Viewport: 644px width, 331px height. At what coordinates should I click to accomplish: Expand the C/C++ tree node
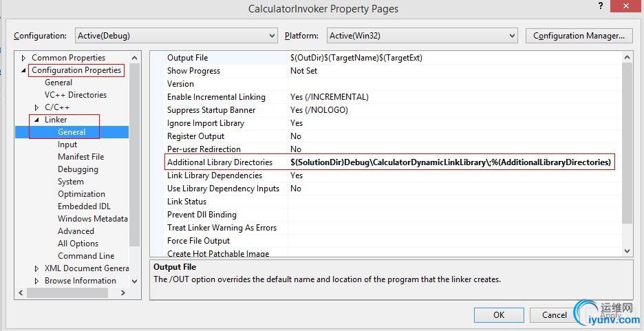click(x=37, y=107)
